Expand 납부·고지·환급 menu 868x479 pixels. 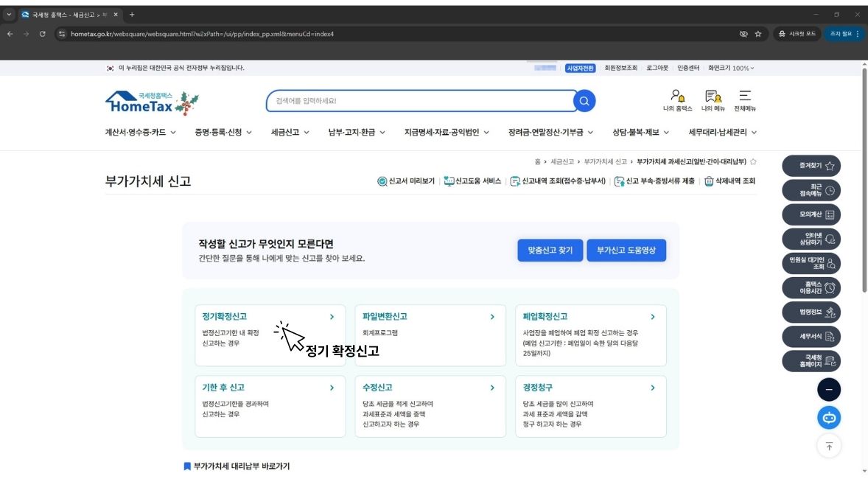[x=357, y=133]
